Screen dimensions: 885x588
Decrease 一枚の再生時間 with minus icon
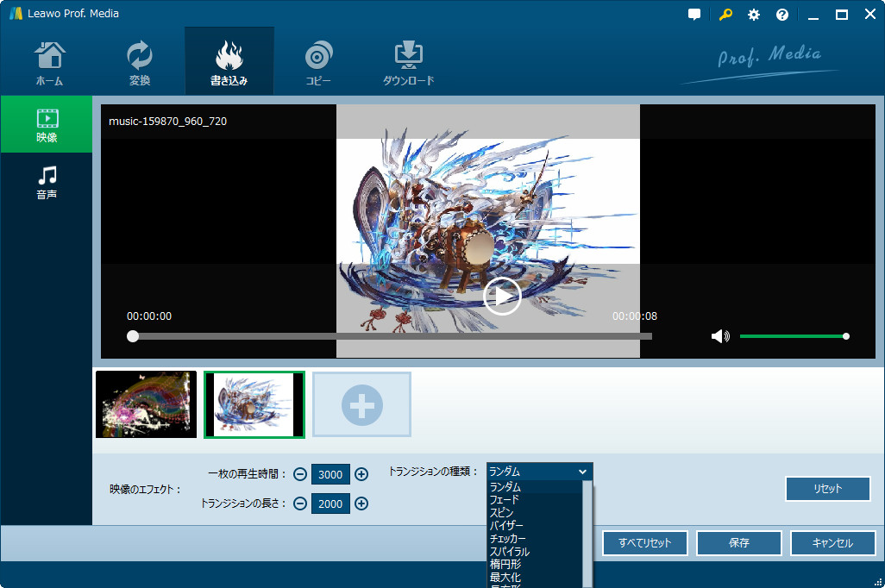(x=300, y=474)
